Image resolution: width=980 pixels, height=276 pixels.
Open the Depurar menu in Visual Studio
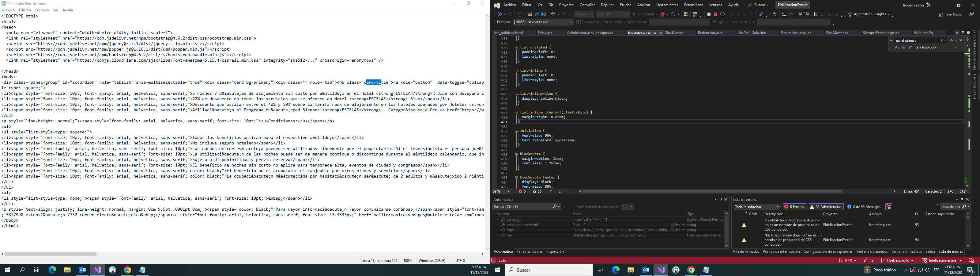607,5
